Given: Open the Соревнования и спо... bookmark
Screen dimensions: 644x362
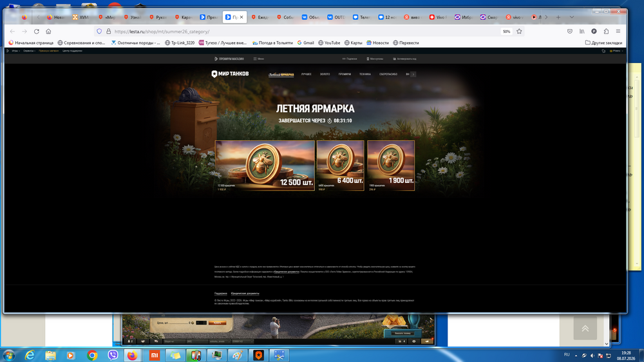Looking at the screenshot, I should [81, 43].
